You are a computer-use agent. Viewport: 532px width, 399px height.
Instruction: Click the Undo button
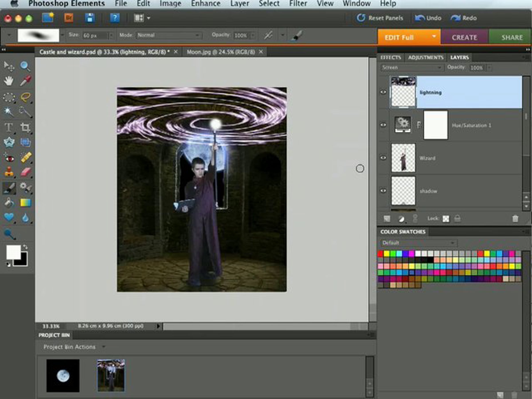[x=428, y=18]
